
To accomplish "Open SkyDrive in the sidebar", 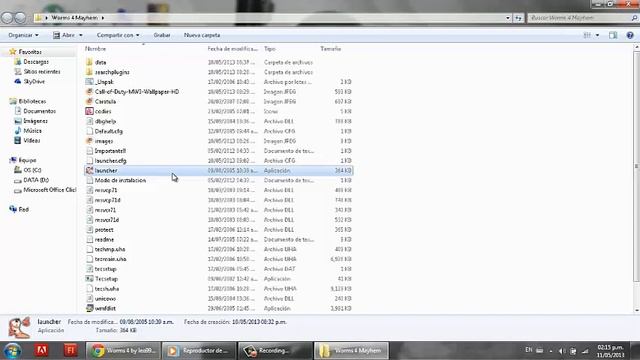I will coord(34,82).
